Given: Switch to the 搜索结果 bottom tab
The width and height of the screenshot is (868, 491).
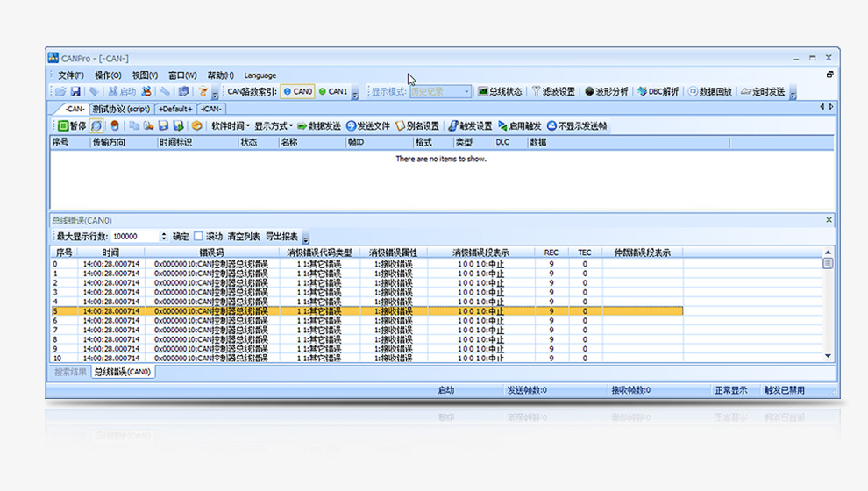Looking at the screenshot, I should click(x=70, y=372).
